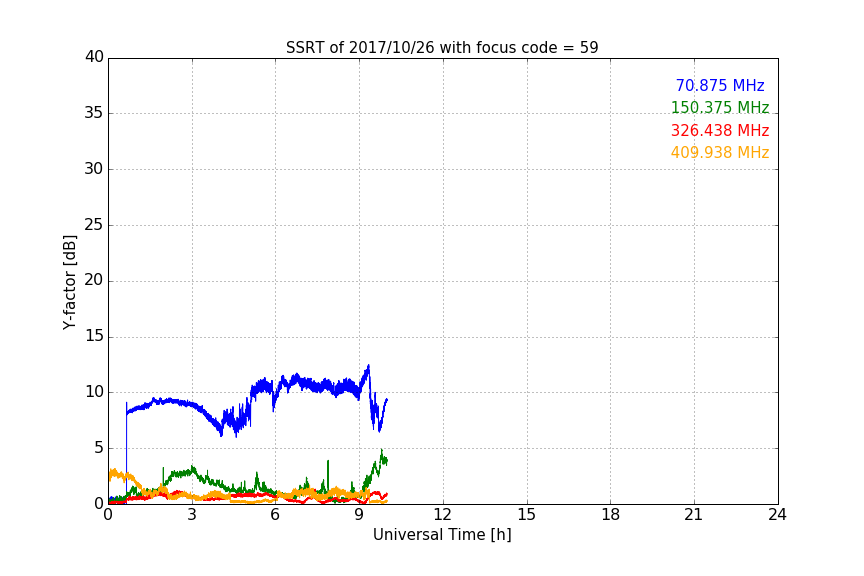Click the Universal Time [h] axis label
The width and height of the screenshot is (864, 576).
(442, 535)
